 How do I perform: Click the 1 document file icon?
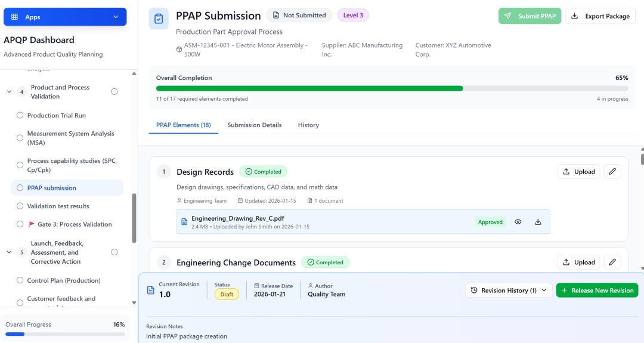(x=309, y=201)
